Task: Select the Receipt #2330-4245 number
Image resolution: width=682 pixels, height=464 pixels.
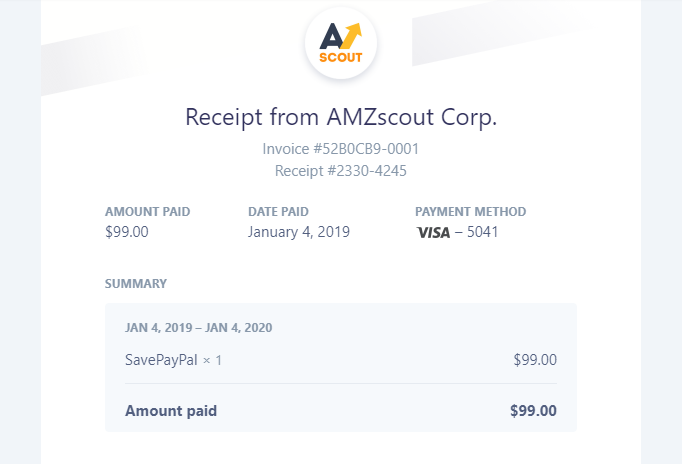Action: [x=340, y=171]
